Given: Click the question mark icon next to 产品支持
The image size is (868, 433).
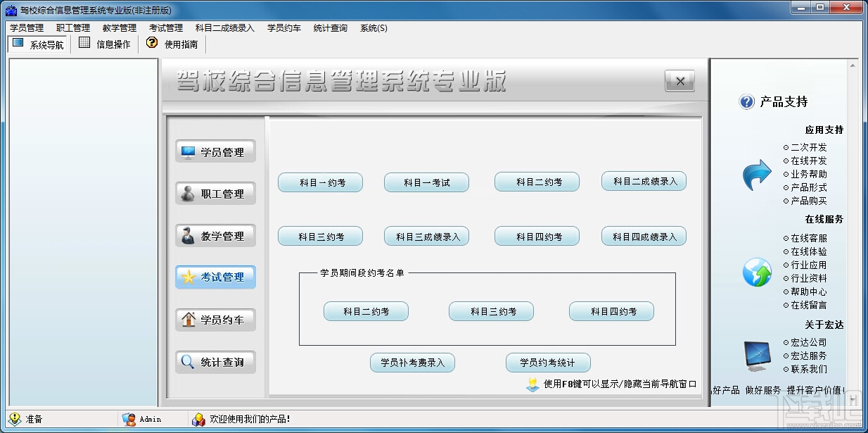Looking at the screenshot, I should [746, 102].
